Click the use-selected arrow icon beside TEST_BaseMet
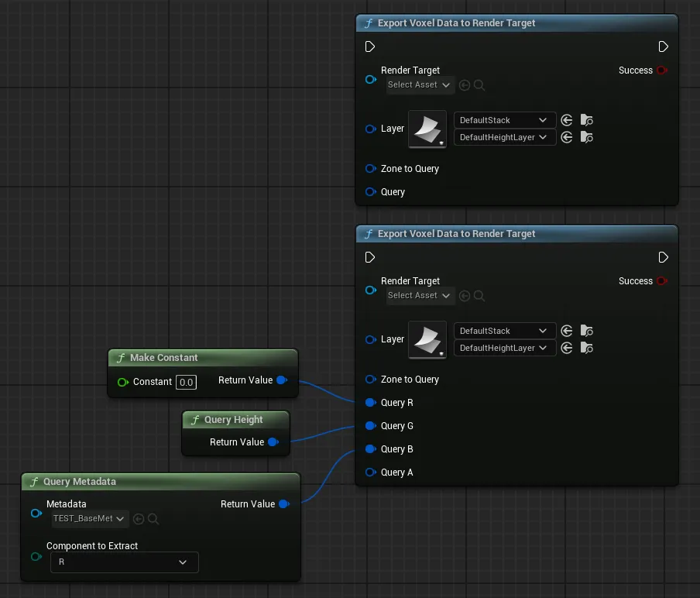Screen dimensions: 700x598 [139, 519]
